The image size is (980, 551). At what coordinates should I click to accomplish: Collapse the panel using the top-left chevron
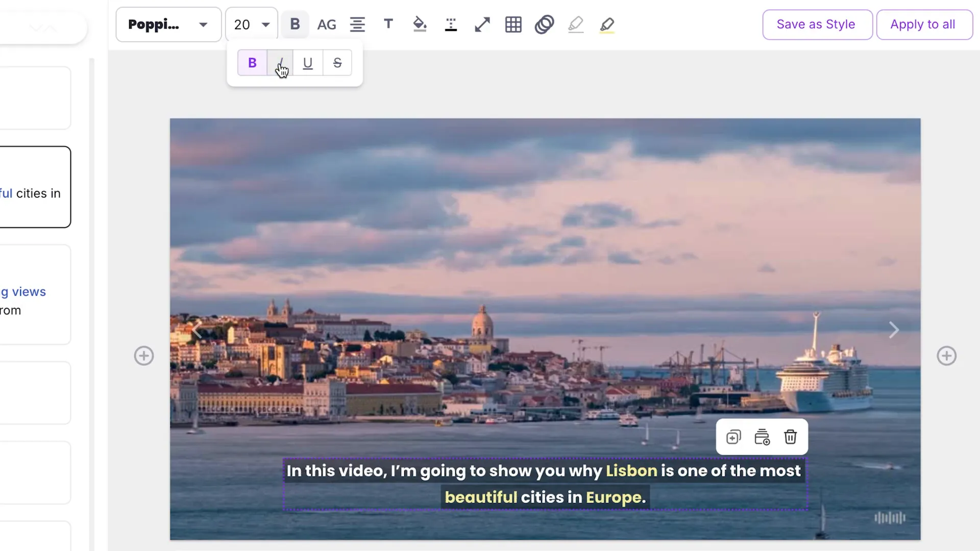(43, 28)
